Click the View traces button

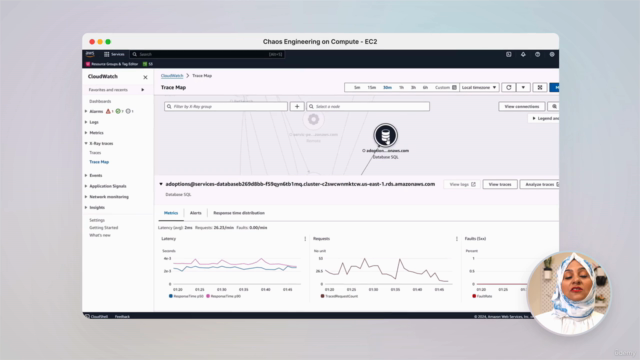[500, 184]
